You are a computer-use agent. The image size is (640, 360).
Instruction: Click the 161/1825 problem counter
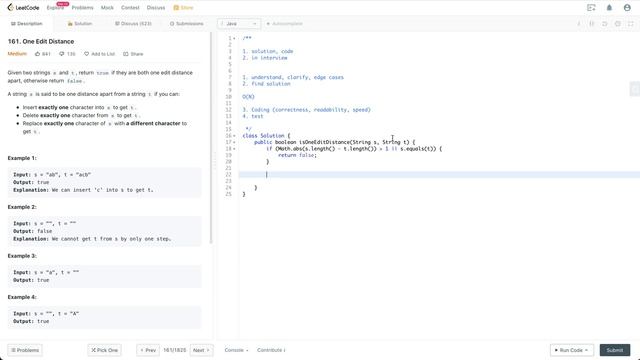(175, 350)
